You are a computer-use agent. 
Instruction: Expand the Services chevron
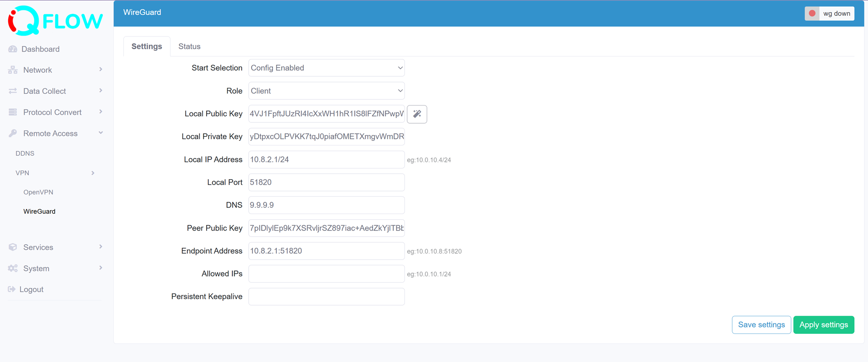(101, 247)
